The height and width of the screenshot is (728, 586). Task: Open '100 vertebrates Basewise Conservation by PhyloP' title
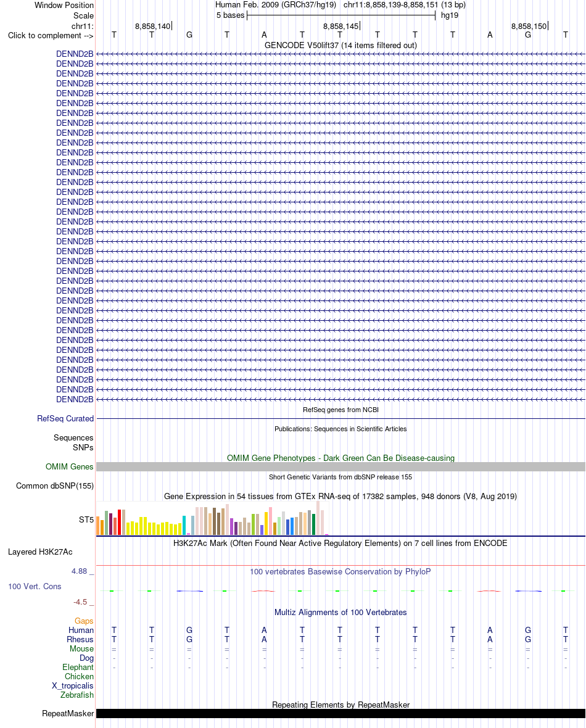click(x=340, y=572)
